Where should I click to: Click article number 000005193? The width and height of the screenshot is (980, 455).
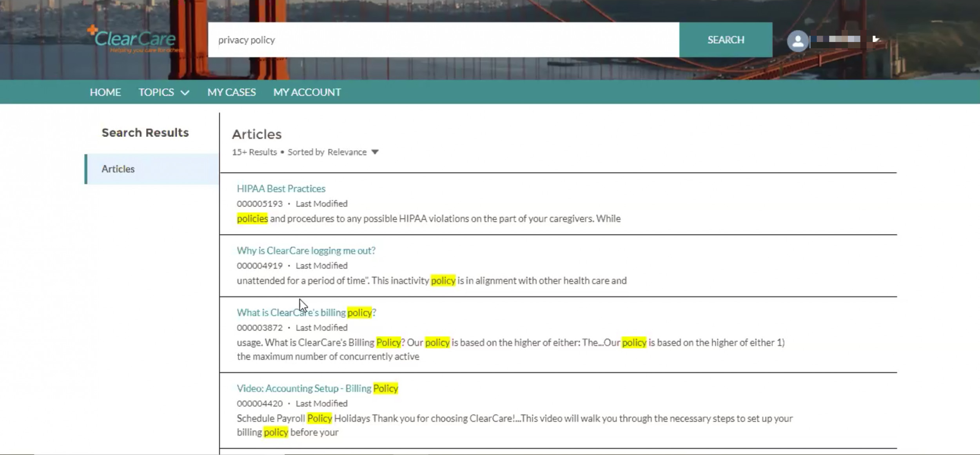[259, 204]
